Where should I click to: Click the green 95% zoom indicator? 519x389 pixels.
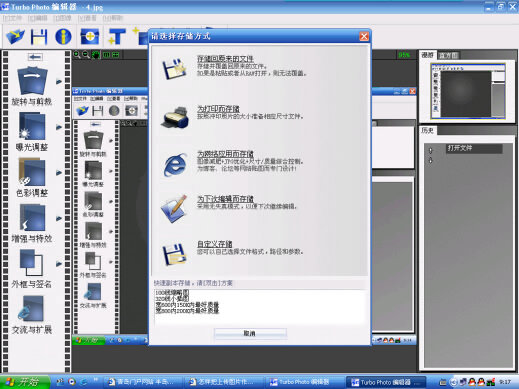tap(404, 55)
